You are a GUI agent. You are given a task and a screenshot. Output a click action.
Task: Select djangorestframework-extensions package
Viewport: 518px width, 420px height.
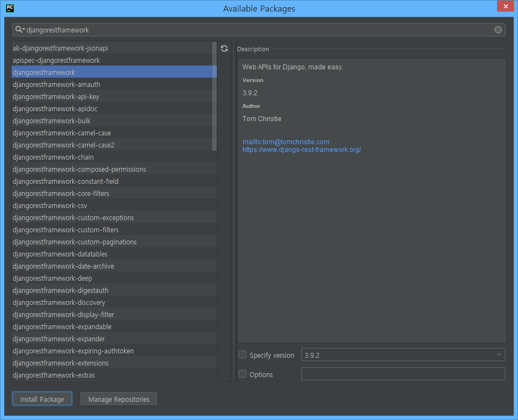[x=114, y=363]
